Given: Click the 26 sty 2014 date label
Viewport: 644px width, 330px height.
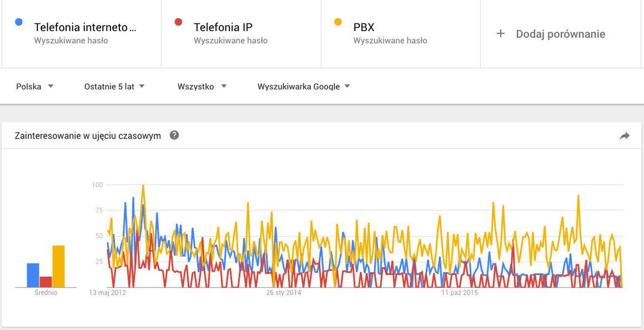Looking at the screenshot, I should (284, 293).
